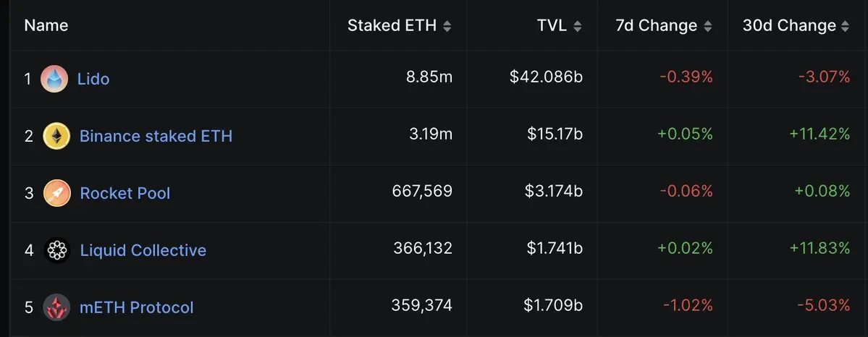Screen dimensions: 868x337
Task: Click the Rocket Pool rocket logo
Action: 57,193
